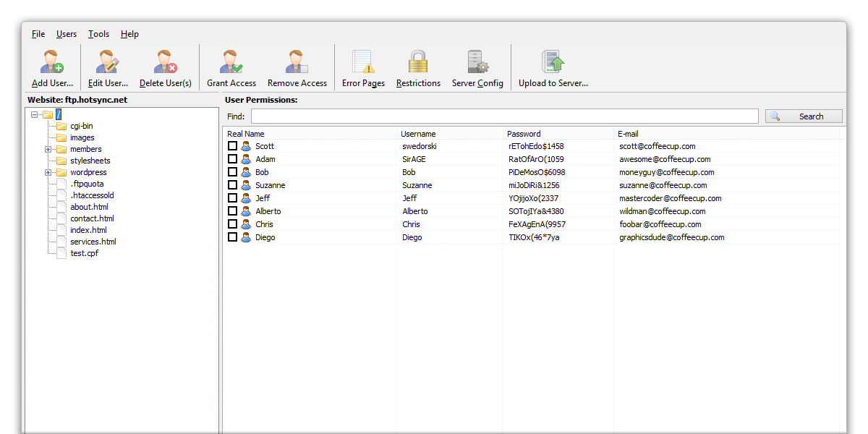Select username SirAGE in the table
Screen dimensions: 868x434
[414, 159]
